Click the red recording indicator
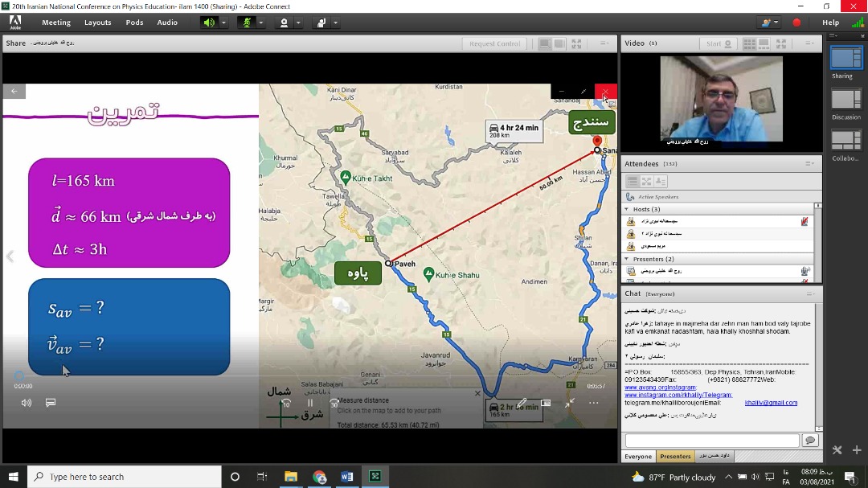Image resolution: width=868 pixels, height=488 pixels. click(796, 23)
